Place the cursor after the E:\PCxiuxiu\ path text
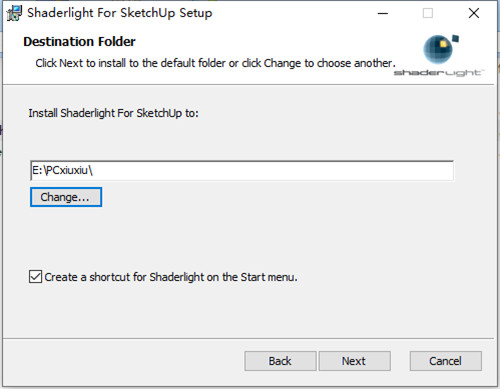 (x=93, y=170)
